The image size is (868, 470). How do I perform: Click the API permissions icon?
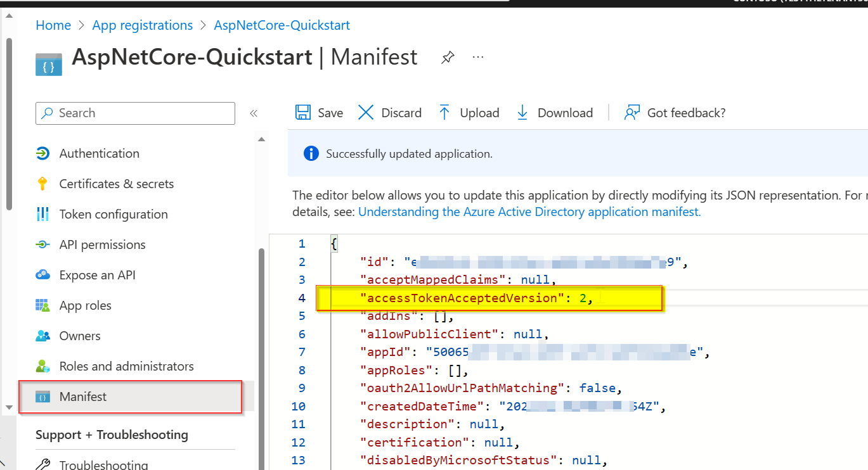[x=42, y=245]
